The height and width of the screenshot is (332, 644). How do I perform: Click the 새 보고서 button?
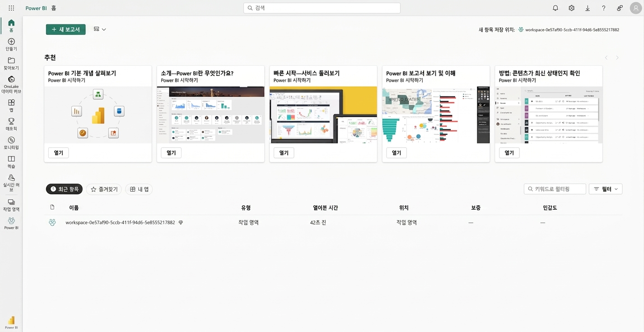click(66, 29)
